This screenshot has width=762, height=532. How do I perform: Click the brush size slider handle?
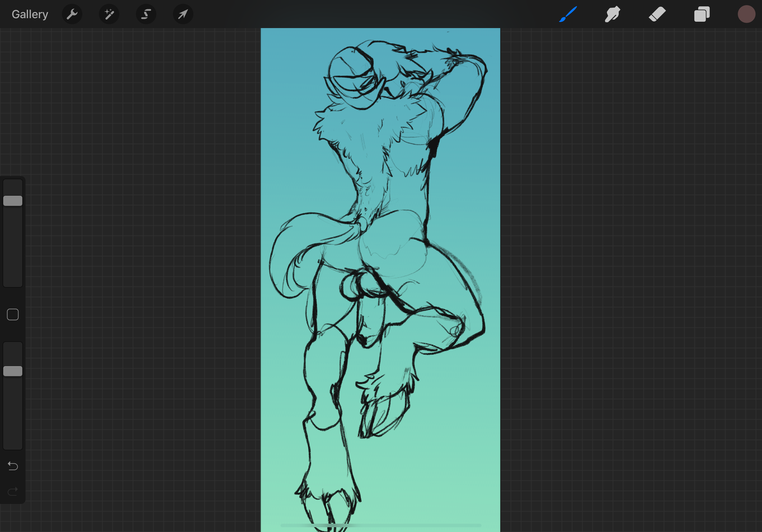coord(13,201)
